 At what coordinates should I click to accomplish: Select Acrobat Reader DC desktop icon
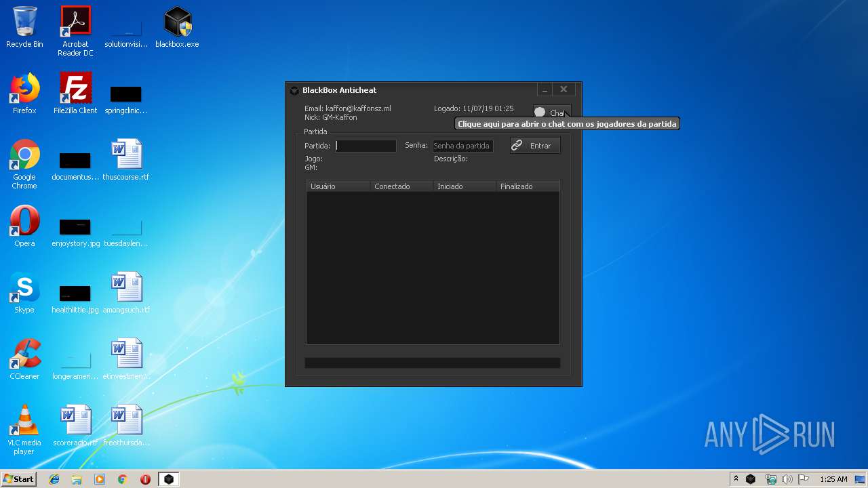75,31
